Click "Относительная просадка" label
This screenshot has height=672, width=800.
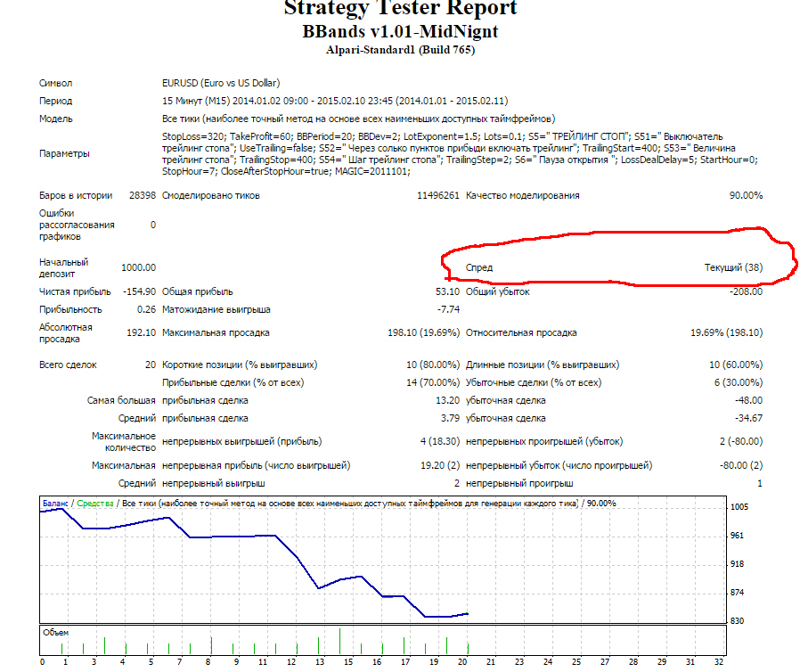tap(521, 332)
